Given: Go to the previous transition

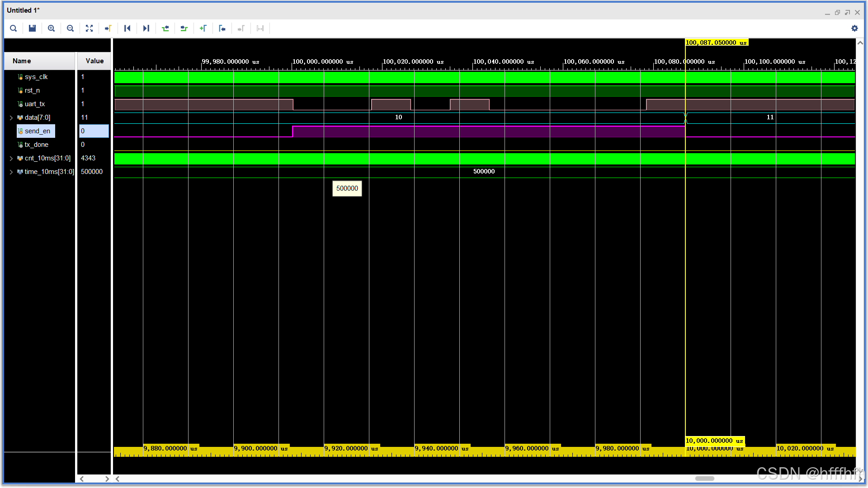Looking at the screenshot, I should point(165,28).
